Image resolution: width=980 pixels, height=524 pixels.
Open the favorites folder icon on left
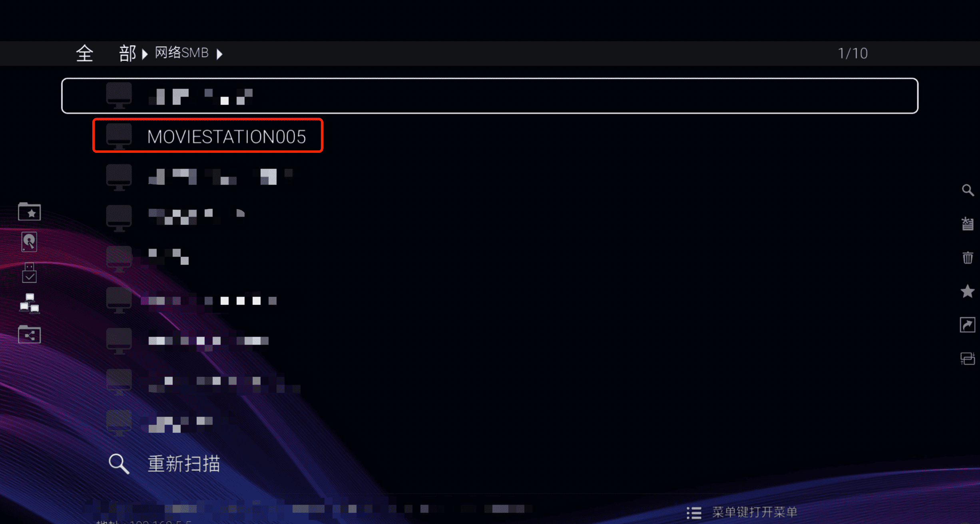click(30, 212)
